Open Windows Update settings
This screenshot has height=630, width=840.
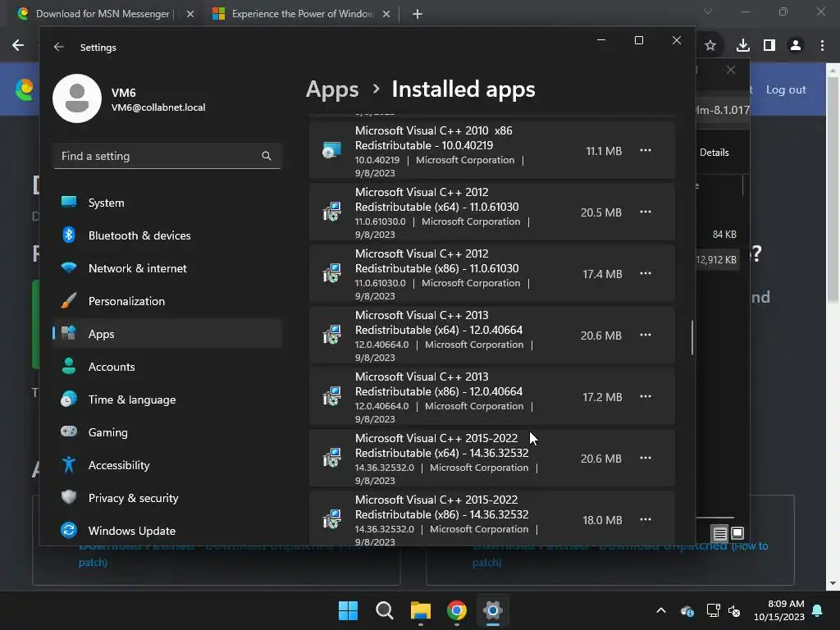click(167, 531)
